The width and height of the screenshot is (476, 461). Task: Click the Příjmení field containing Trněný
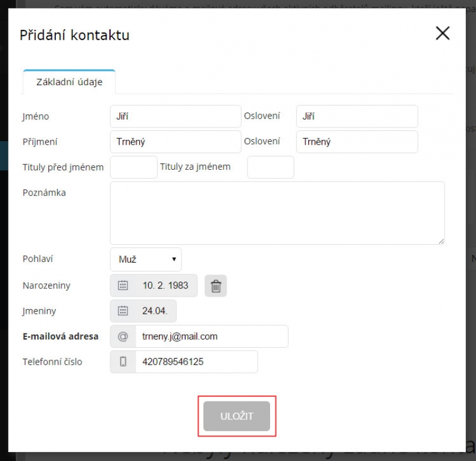[176, 142]
